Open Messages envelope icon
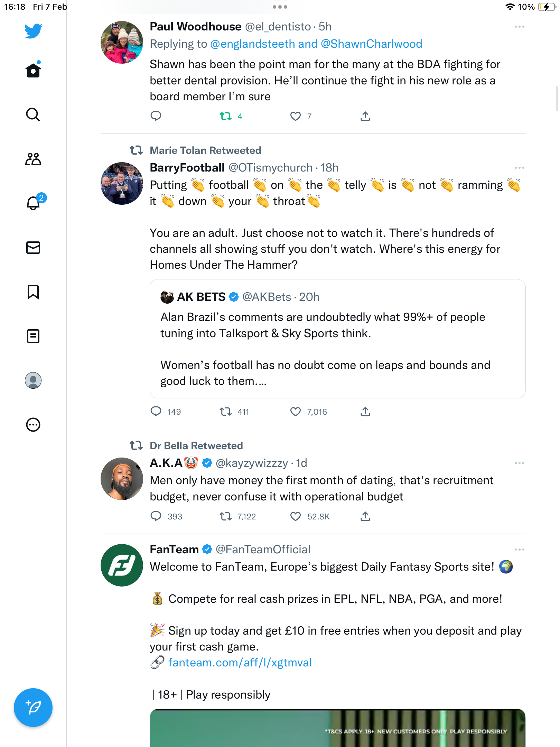 pyautogui.click(x=33, y=248)
